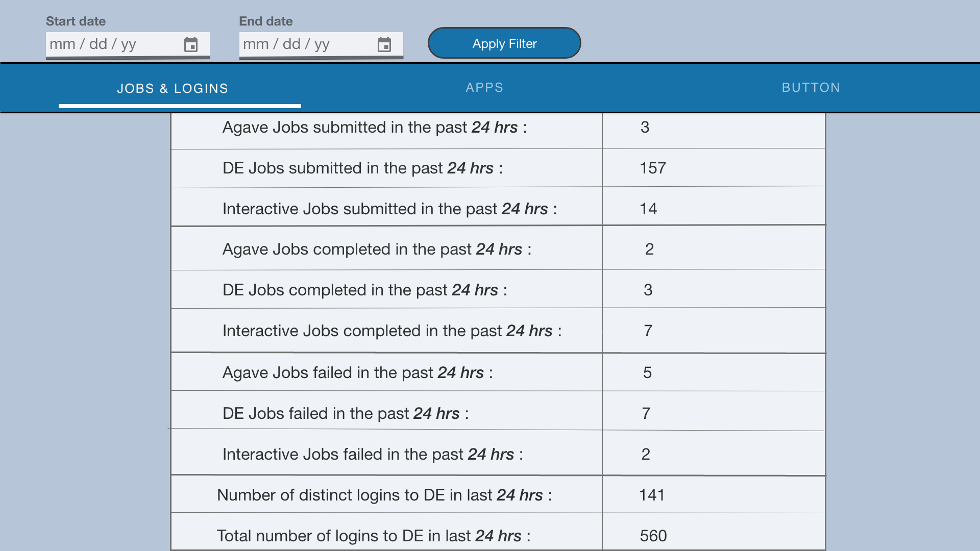Select the Agave Jobs completed row
This screenshot has width=980, height=551.
(377, 249)
